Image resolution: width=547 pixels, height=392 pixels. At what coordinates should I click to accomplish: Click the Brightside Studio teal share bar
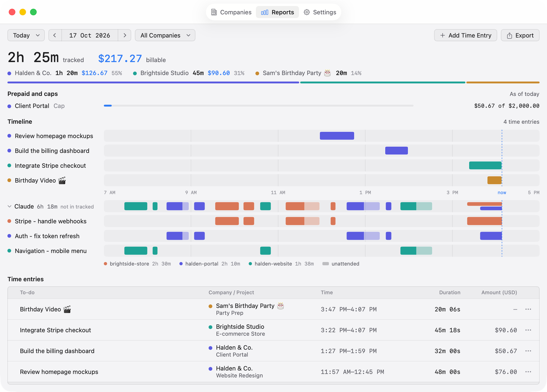pyautogui.click(x=383, y=82)
